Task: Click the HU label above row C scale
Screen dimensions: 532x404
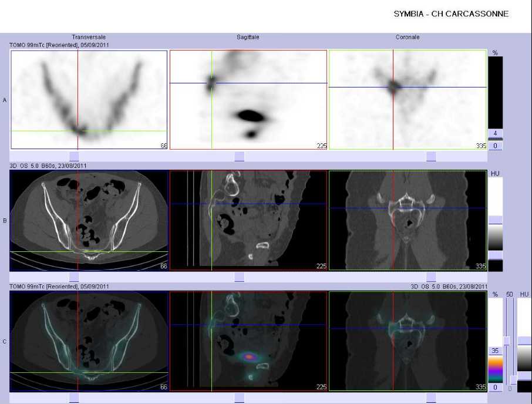Action: (524, 294)
